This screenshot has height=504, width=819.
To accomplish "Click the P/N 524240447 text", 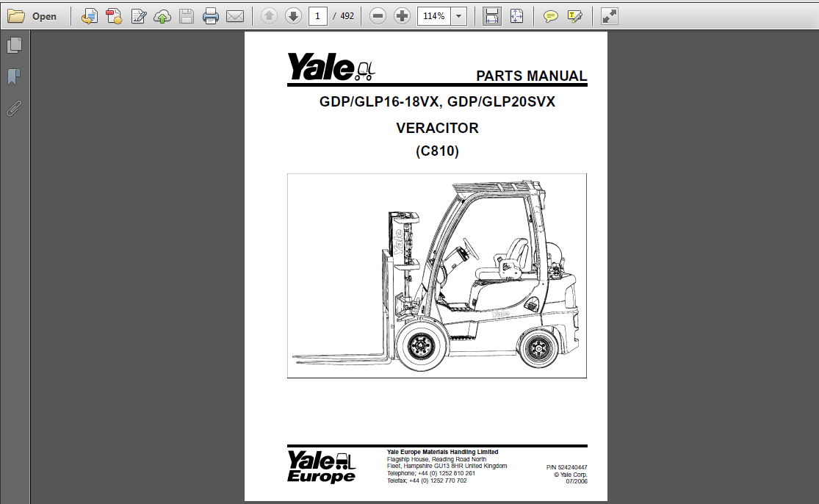I will tap(567, 467).
